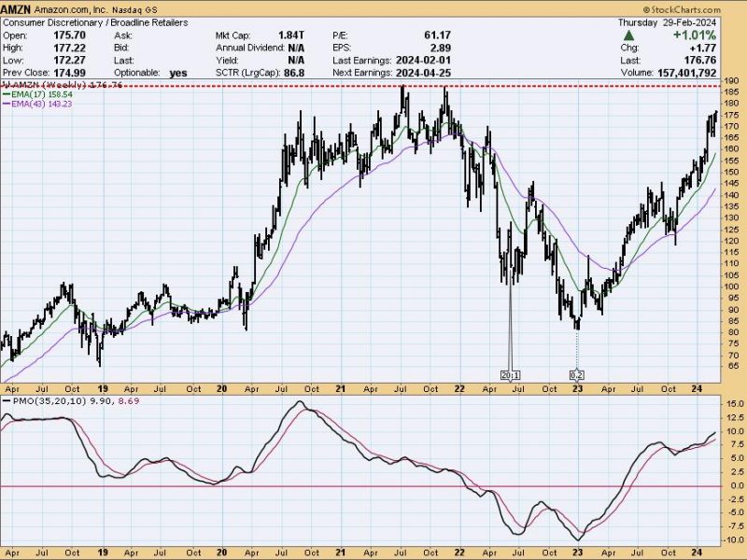Click Consumer Discretionary / Broadline Retailers sector text

pos(95,22)
